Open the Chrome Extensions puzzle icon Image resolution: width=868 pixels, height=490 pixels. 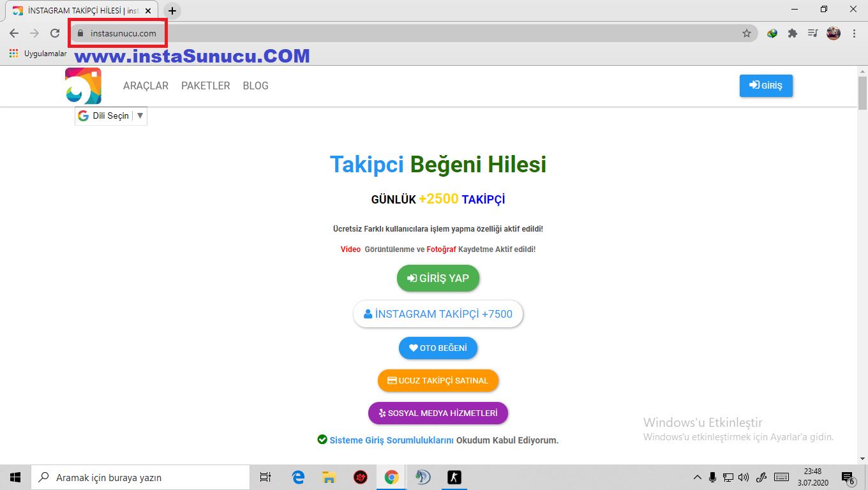click(792, 33)
